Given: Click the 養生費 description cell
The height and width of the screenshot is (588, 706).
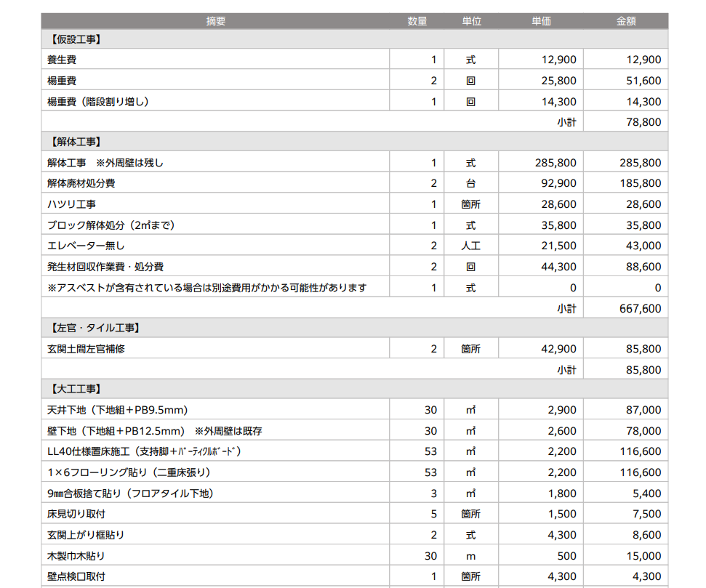Looking at the screenshot, I should coord(62,60).
